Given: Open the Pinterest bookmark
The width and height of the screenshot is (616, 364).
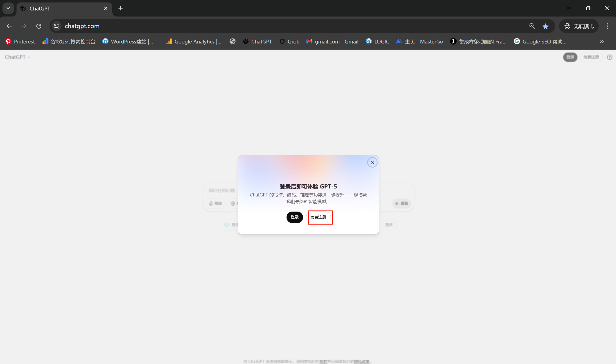Looking at the screenshot, I should pos(20,42).
